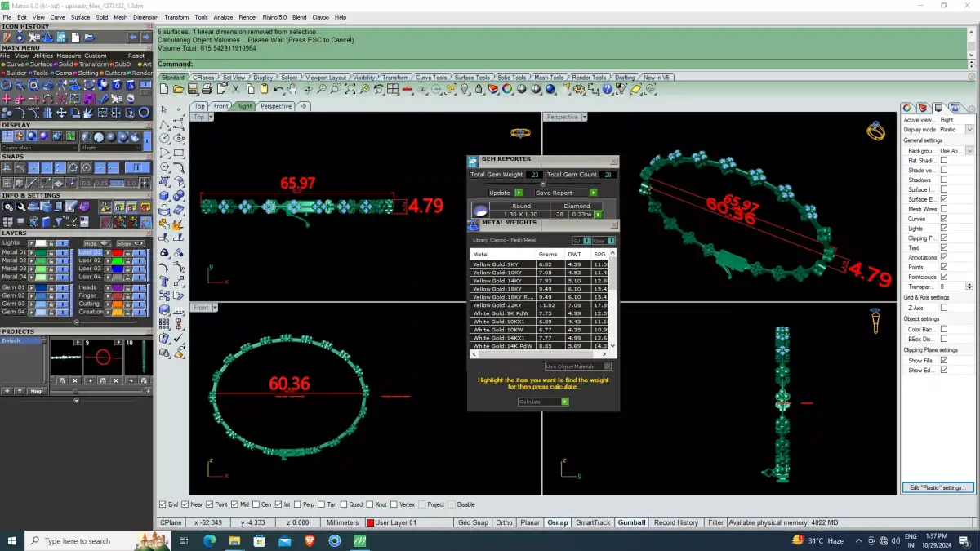This screenshot has width=980, height=551.
Task: Switch to the Render Tools toolbar tab
Action: tap(589, 78)
